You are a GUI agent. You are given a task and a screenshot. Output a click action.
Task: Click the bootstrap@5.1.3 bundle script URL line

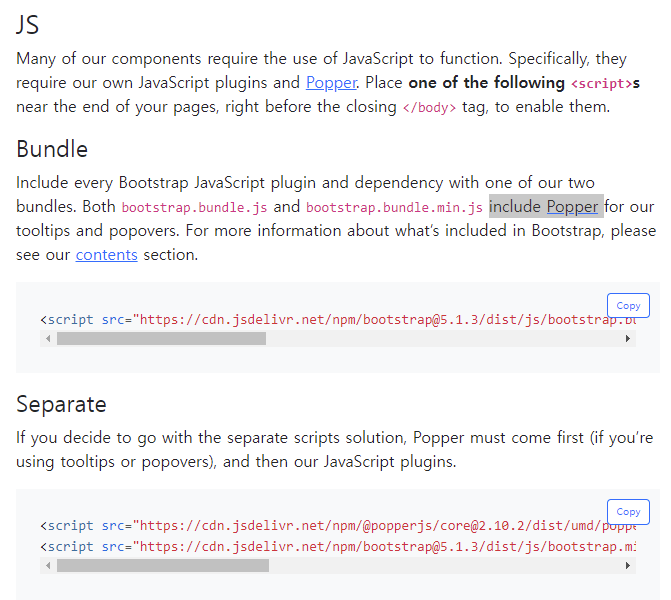pyautogui.click(x=338, y=320)
